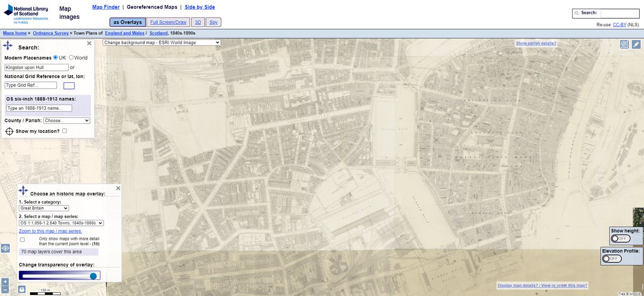Click in the Modern Placenames input field
The width and height of the screenshot is (644, 296).
[x=36, y=68]
